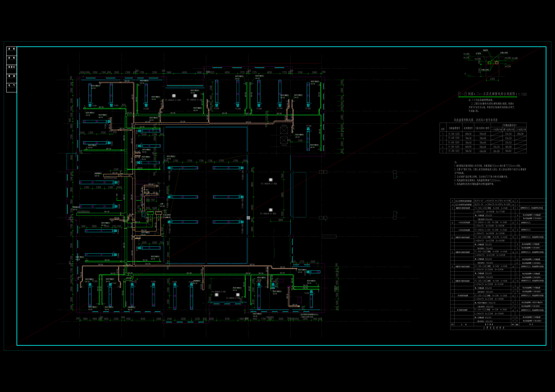
Task: Click the 空调水支管线 callout label
Action: [x=504, y=53]
